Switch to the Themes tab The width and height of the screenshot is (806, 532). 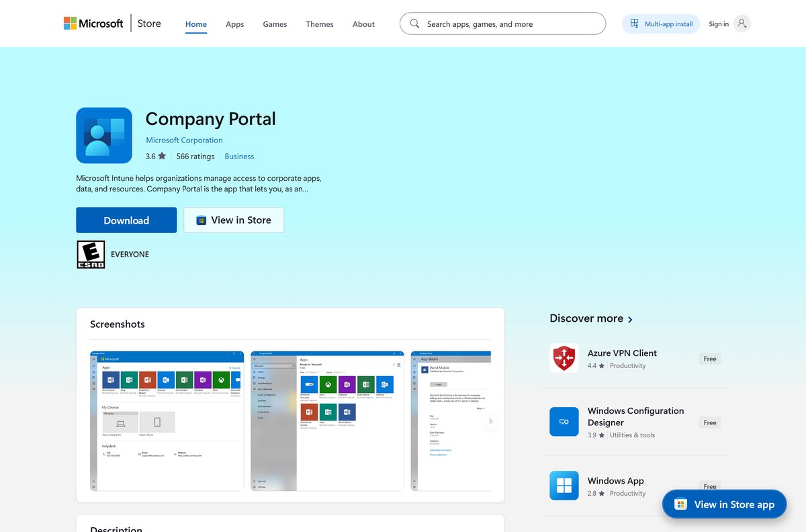[x=320, y=24]
